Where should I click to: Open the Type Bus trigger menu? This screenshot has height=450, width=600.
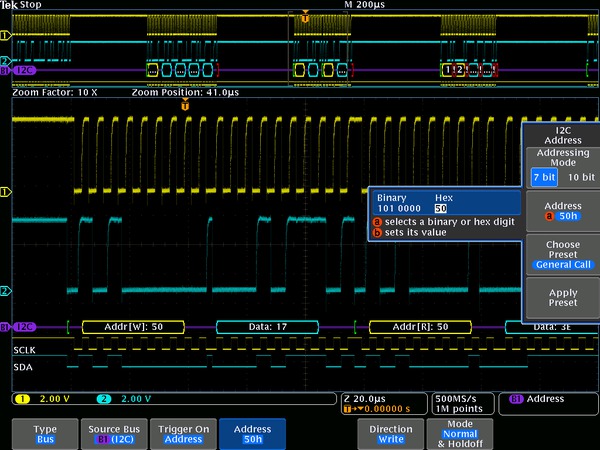click(46, 433)
